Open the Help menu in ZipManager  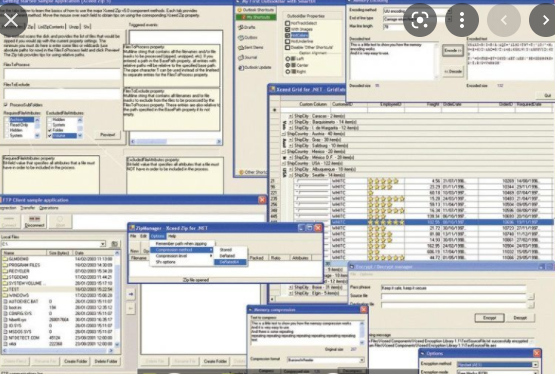tap(172, 236)
